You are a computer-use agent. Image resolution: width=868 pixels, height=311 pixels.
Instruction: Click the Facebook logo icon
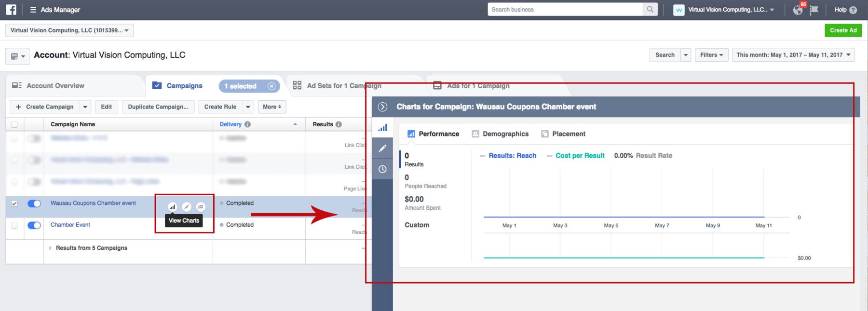point(11,10)
